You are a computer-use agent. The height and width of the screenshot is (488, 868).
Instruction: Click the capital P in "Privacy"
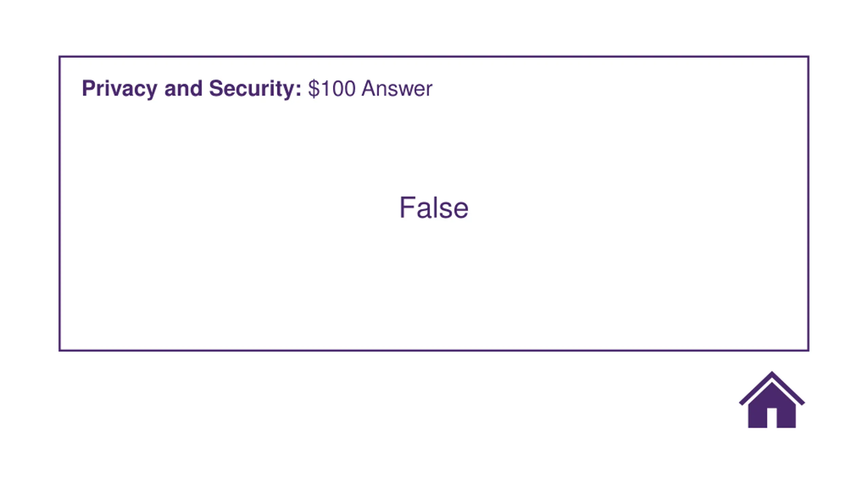[x=88, y=89]
